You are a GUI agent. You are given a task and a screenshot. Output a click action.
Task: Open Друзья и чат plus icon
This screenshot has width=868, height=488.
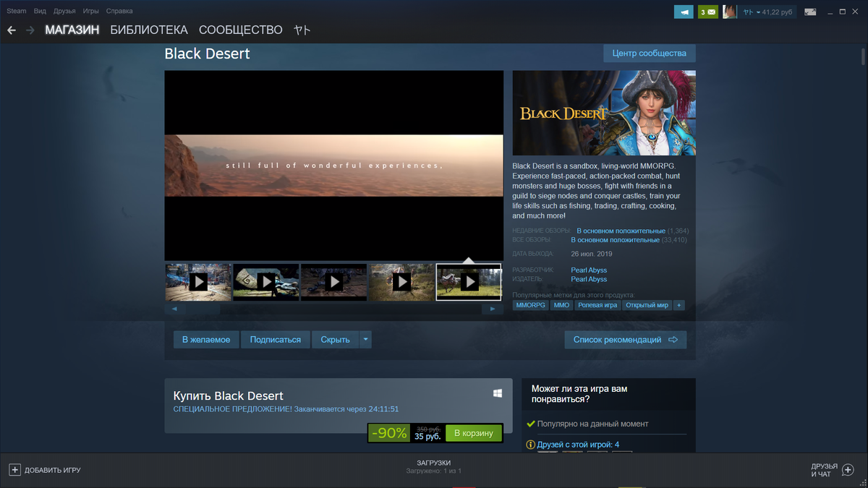point(848,470)
